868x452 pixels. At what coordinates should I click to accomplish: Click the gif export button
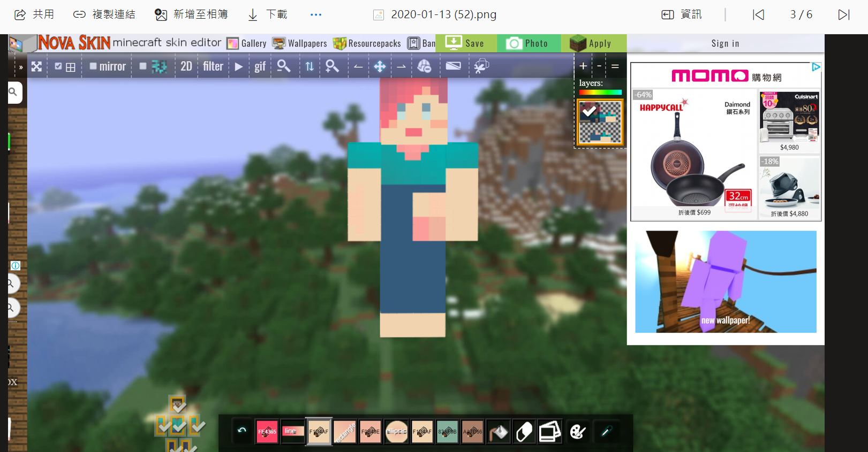[260, 67]
